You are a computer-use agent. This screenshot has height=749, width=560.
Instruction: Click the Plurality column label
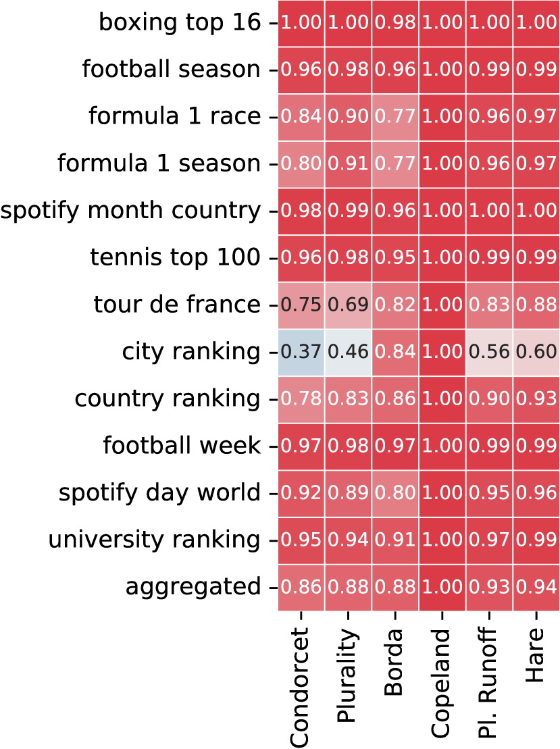tap(348, 683)
